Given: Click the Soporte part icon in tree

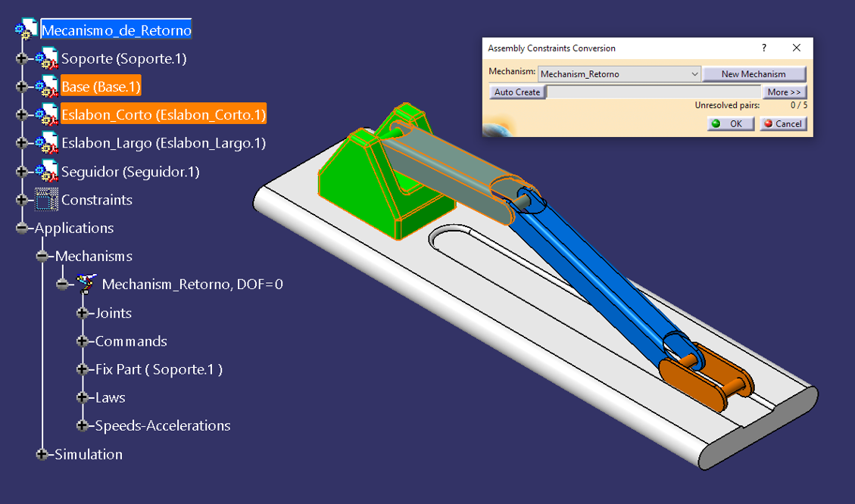Looking at the screenshot, I should click(46, 58).
